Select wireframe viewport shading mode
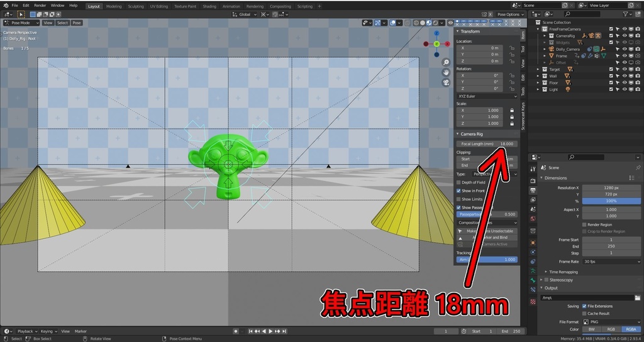The width and height of the screenshot is (644, 342). point(416,23)
